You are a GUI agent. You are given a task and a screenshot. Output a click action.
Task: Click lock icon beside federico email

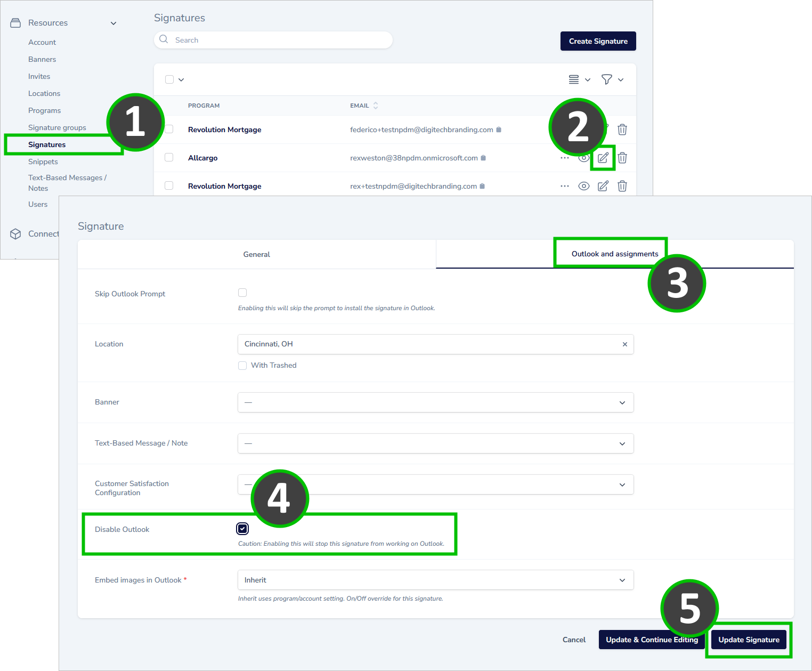click(x=499, y=130)
